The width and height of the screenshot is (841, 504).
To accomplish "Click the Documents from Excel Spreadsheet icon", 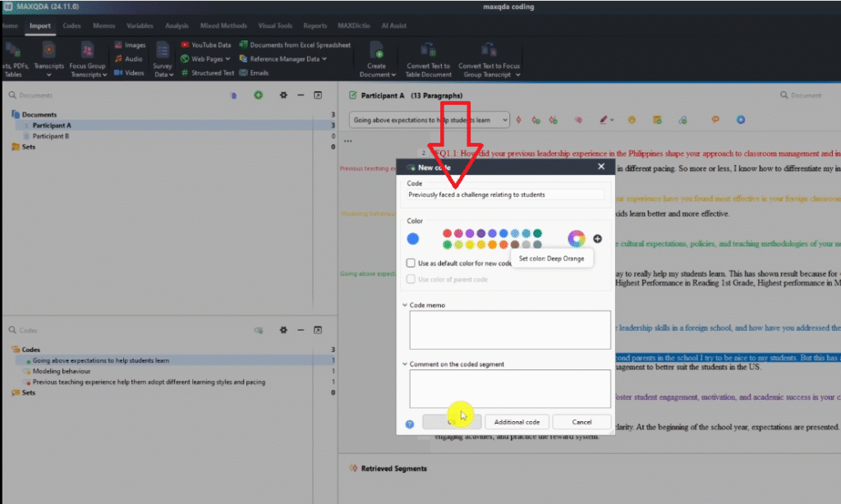I will (x=244, y=45).
